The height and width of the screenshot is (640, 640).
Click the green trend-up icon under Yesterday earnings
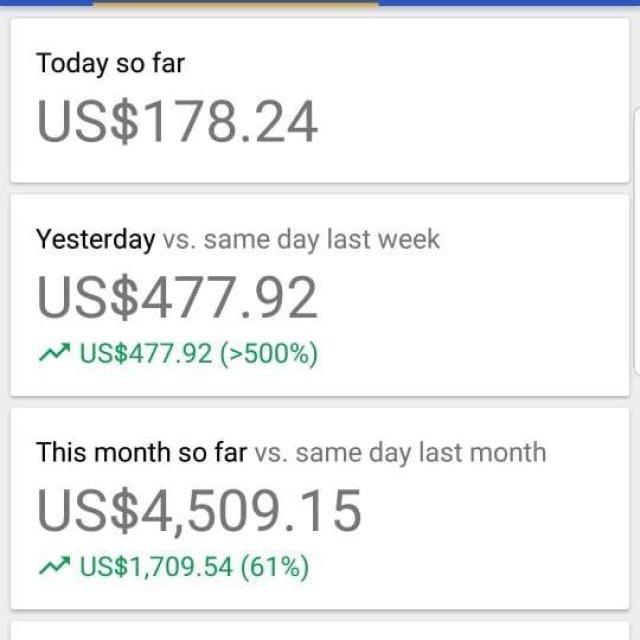pyautogui.click(x=54, y=353)
